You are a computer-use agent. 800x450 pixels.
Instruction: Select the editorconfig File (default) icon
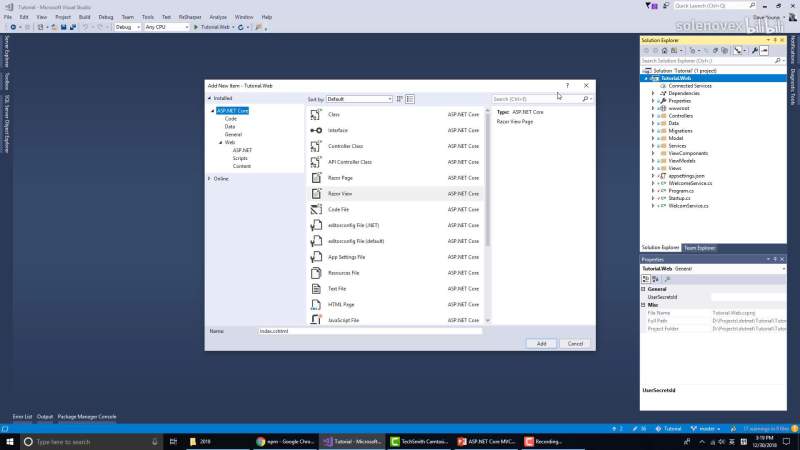click(316, 241)
